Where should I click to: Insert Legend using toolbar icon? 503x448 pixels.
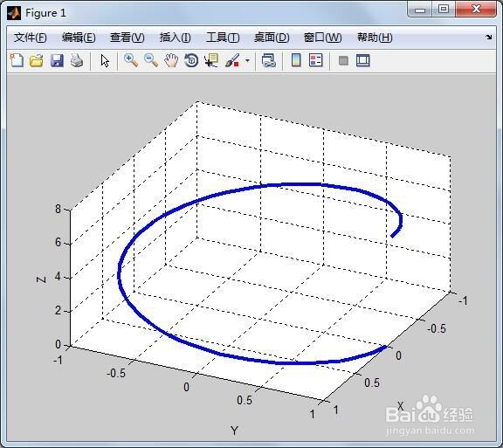click(315, 60)
